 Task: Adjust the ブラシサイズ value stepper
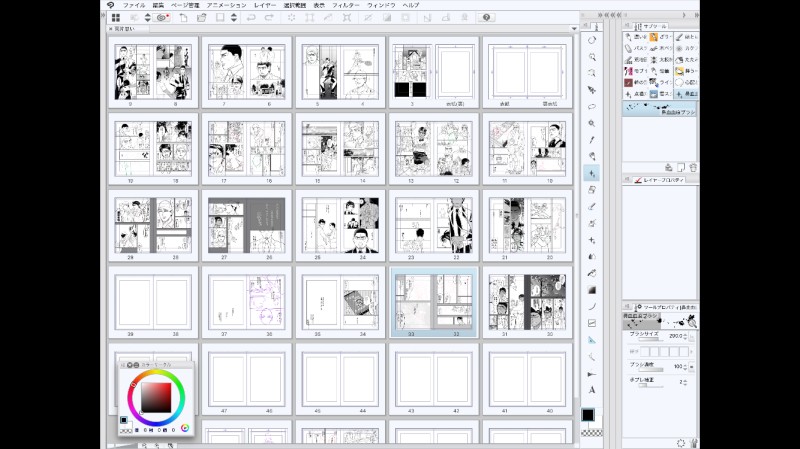pos(685,336)
